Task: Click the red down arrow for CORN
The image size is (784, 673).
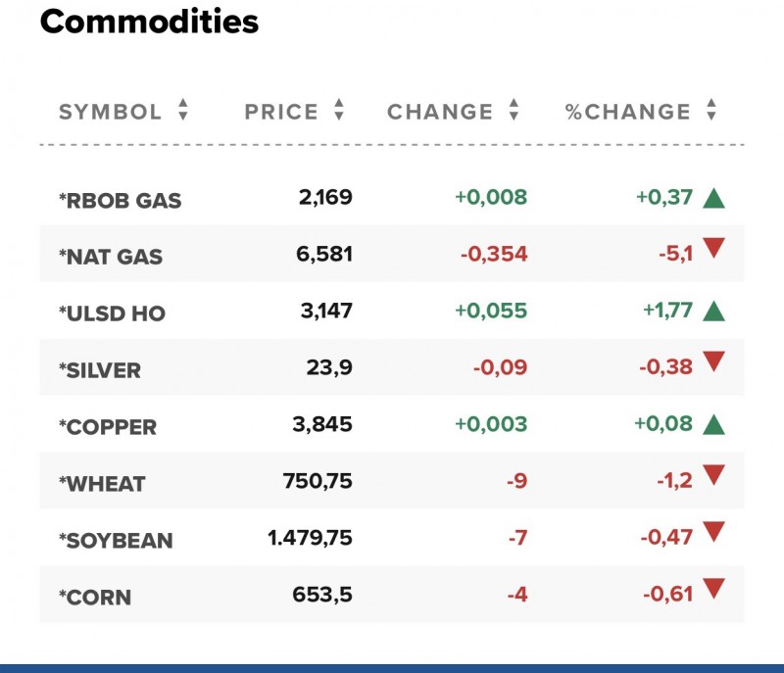Action: coord(713,591)
